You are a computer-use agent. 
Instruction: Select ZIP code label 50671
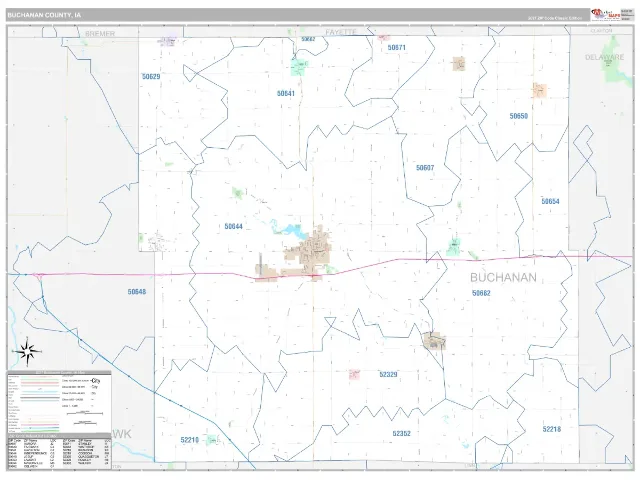[397, 47]
